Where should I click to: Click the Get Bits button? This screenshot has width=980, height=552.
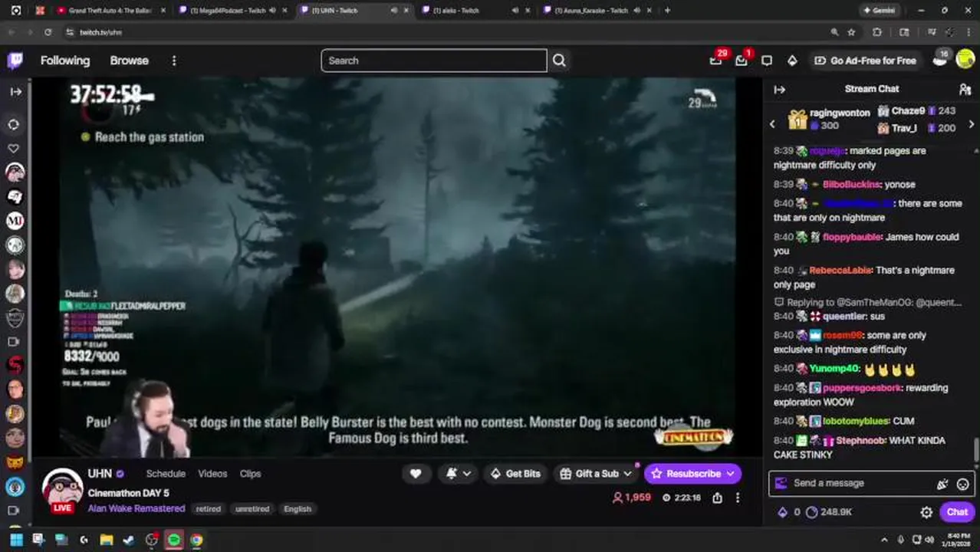(515, 474)
